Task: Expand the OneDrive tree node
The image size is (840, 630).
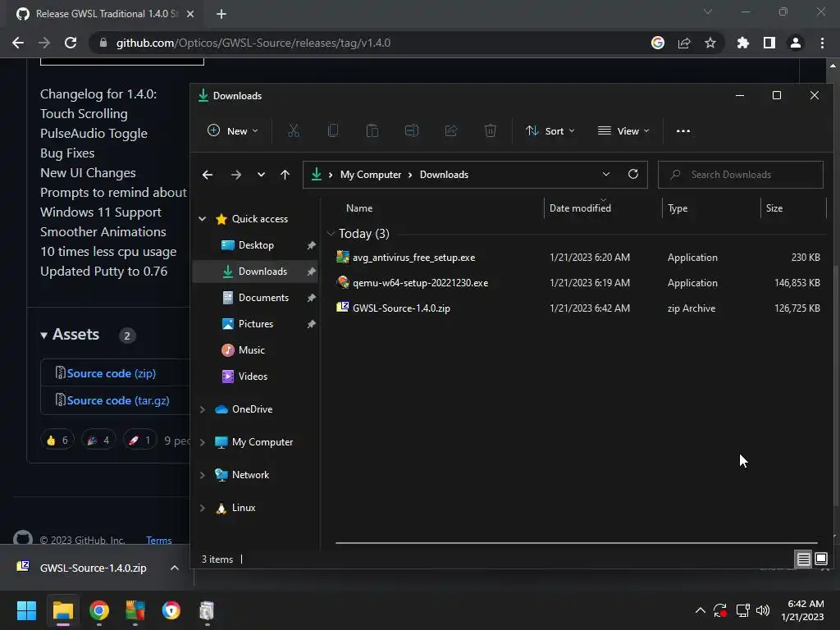Action: (x=203, y=409)
